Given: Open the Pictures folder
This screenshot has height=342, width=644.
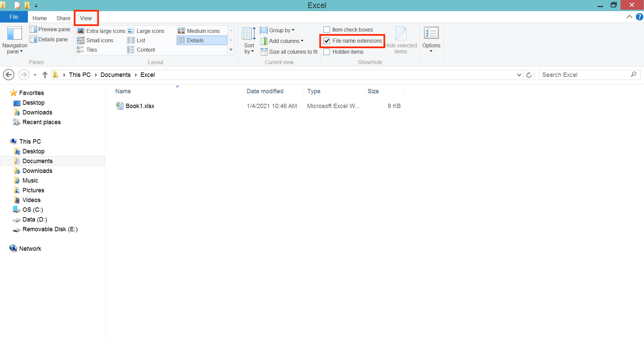Looking at the screenshot, I should (29, 190).
